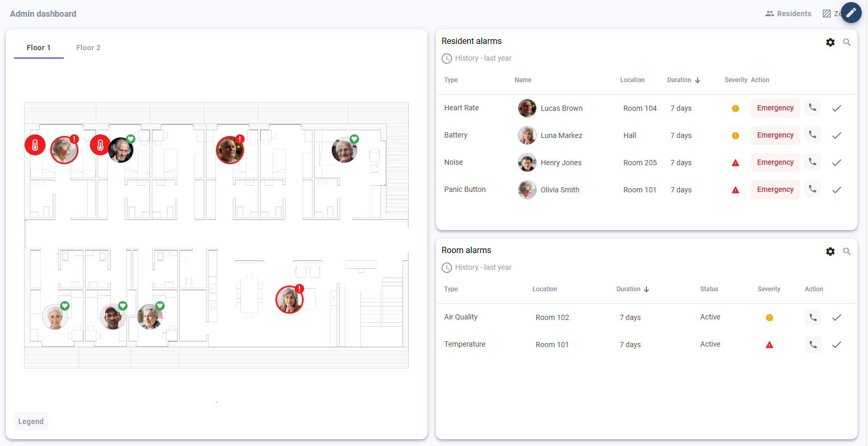Open the edit mode pencil button
This screenshot has width=868, height=446.
(x=851, y=13)
